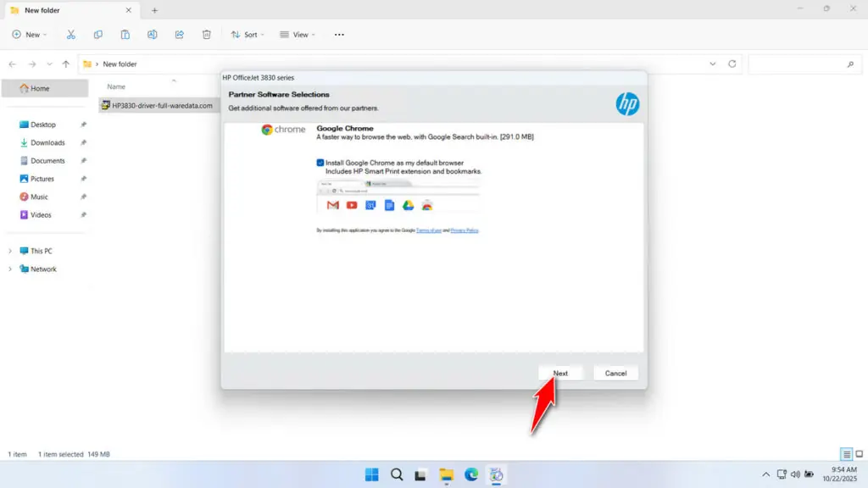
Task: Open the Google Terms of Use link
Action: click(428, 230)
